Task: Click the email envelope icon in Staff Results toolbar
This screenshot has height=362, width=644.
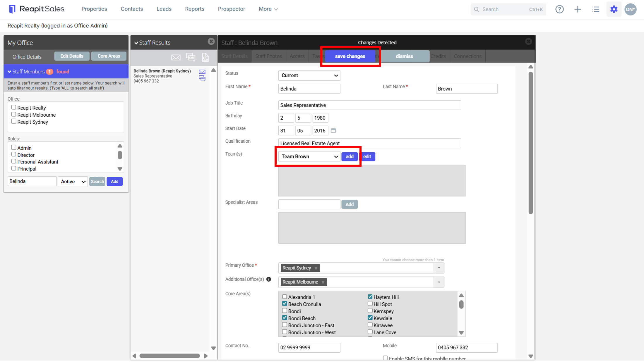Action: click(x=176, y=57)
